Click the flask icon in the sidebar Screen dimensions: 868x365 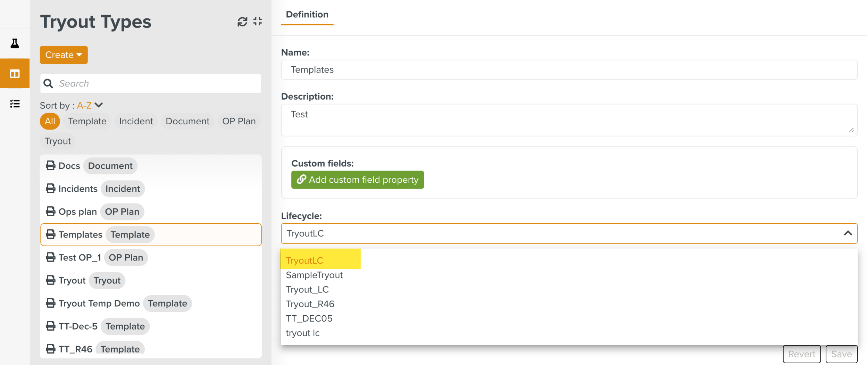pyautogui.click(x=15, y=43)
